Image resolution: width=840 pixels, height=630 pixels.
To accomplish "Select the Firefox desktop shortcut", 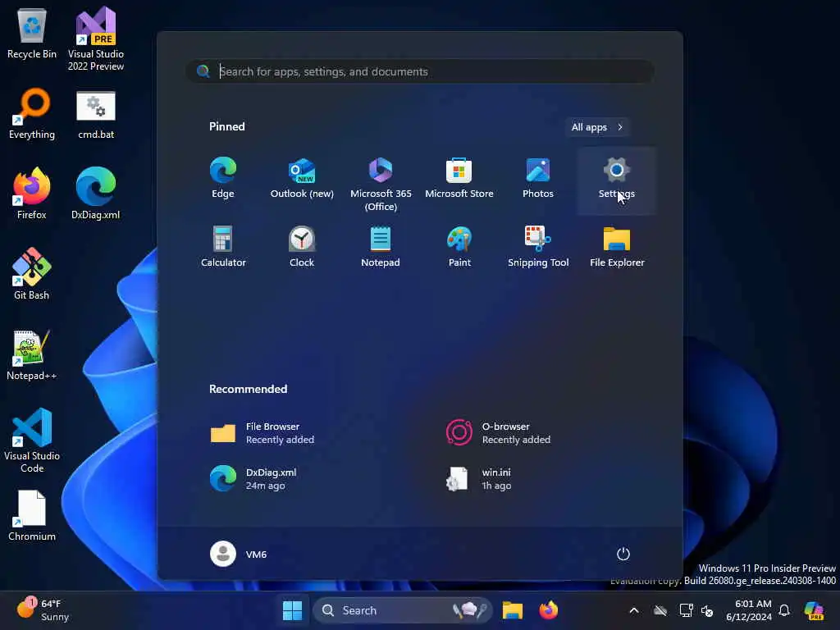I will [x=32, y=194].
